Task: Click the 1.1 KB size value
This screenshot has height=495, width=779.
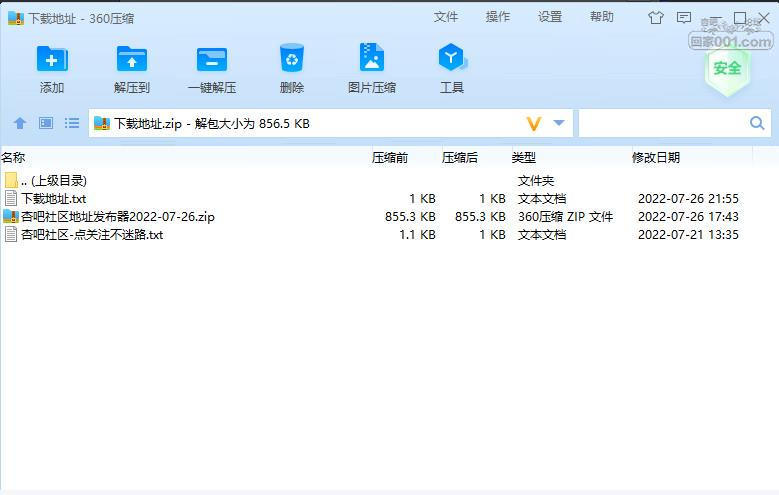Action: [x=417, y=235]
